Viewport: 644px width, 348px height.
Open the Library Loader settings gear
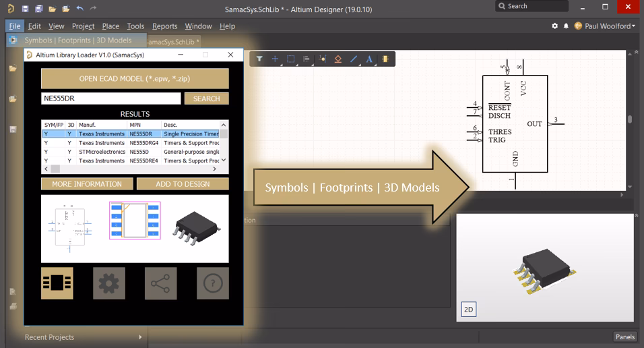coord(108,283)
